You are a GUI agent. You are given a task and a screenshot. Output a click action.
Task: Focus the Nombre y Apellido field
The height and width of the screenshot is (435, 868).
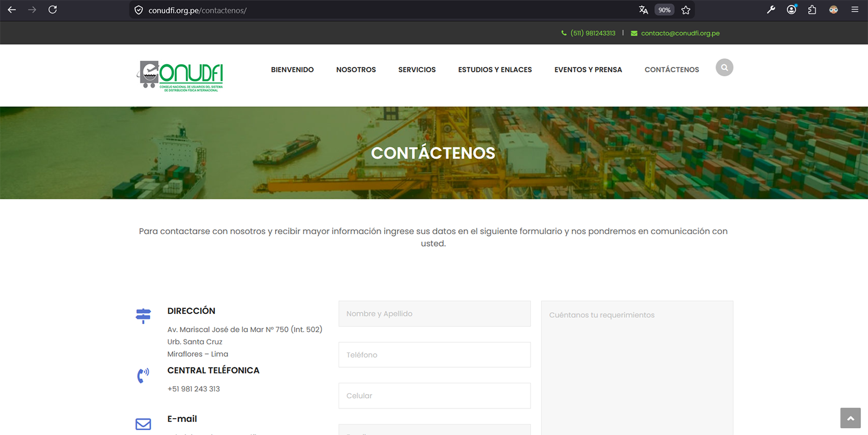pyautogui.click(x=435, y=314)
